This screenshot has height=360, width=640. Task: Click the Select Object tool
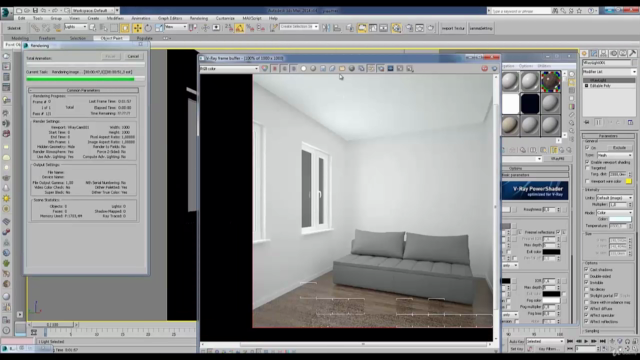click(x=93, y=28)
